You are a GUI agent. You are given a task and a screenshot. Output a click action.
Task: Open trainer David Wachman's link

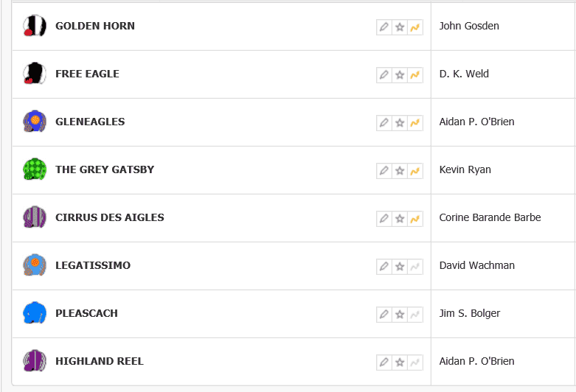(476, 265)
